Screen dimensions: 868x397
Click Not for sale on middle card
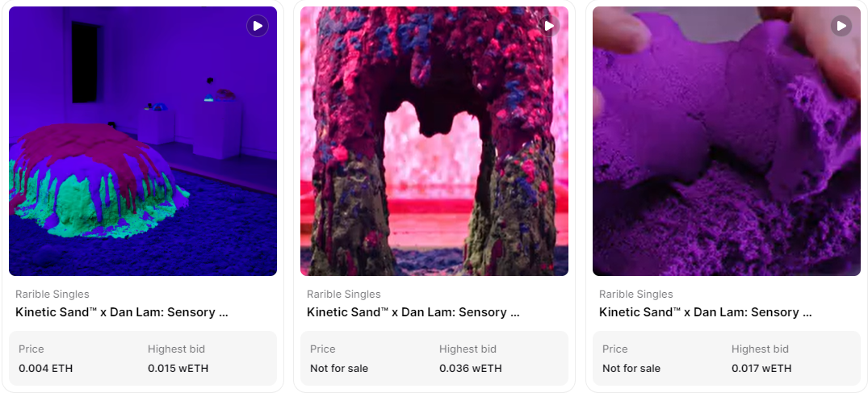(x=339, y=368)
